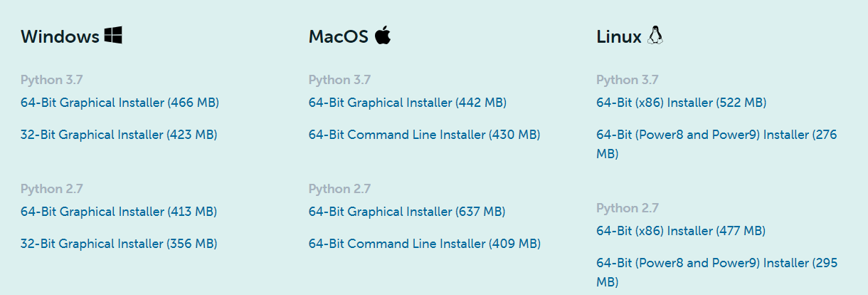Download MacOS Python 3.7 64-Bit Graphical Installer

(408, 103)
